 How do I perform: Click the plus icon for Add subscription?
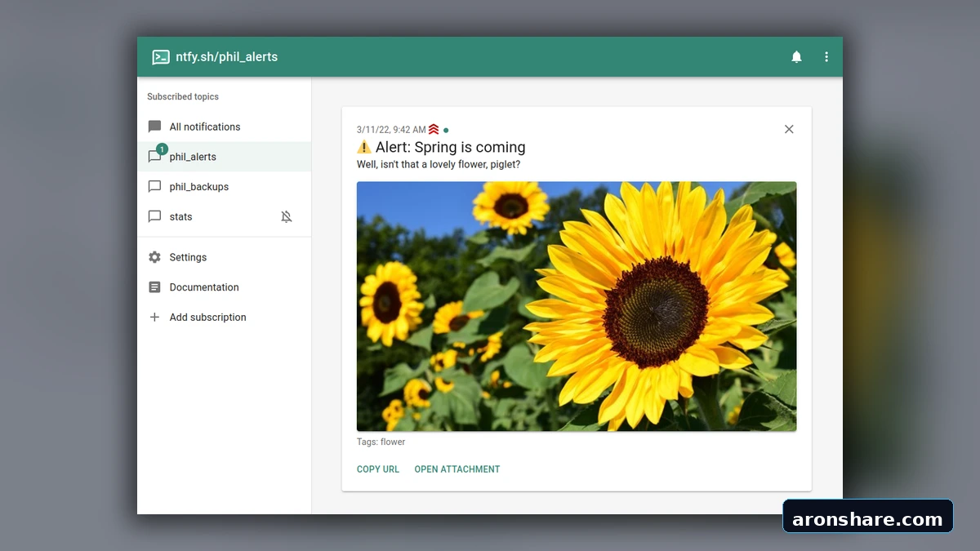coord(154,317)
